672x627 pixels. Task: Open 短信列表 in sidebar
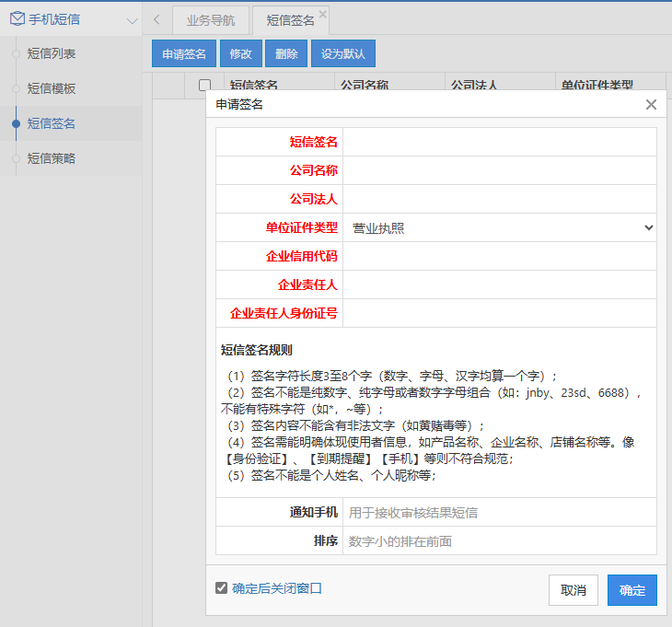tap(51, 53)
